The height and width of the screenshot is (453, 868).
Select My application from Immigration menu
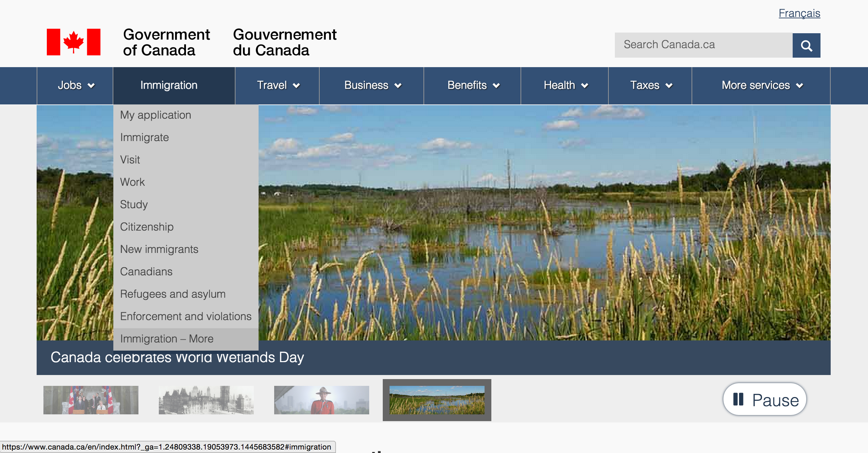[186, 115]
